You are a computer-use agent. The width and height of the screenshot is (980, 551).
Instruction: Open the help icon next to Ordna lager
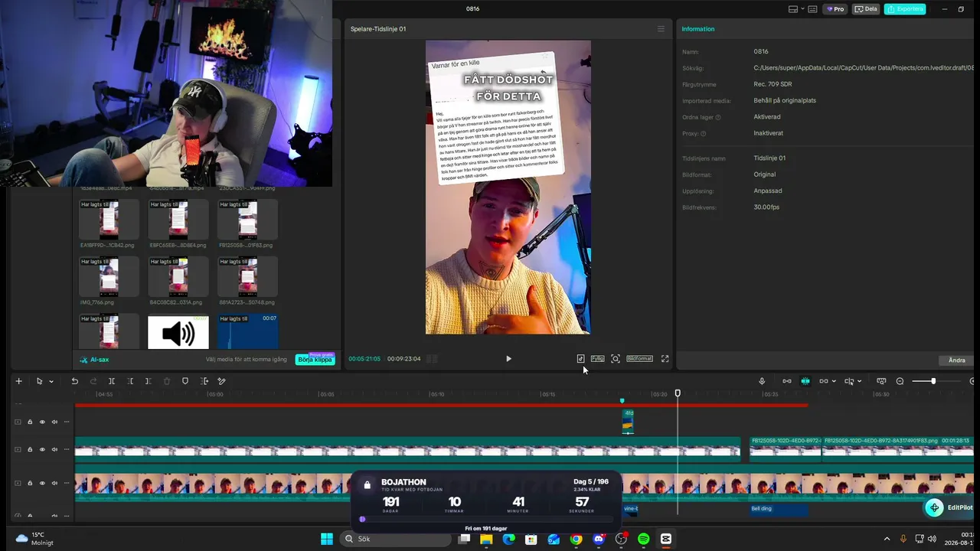pyautogui.click(x=718, y=117)
